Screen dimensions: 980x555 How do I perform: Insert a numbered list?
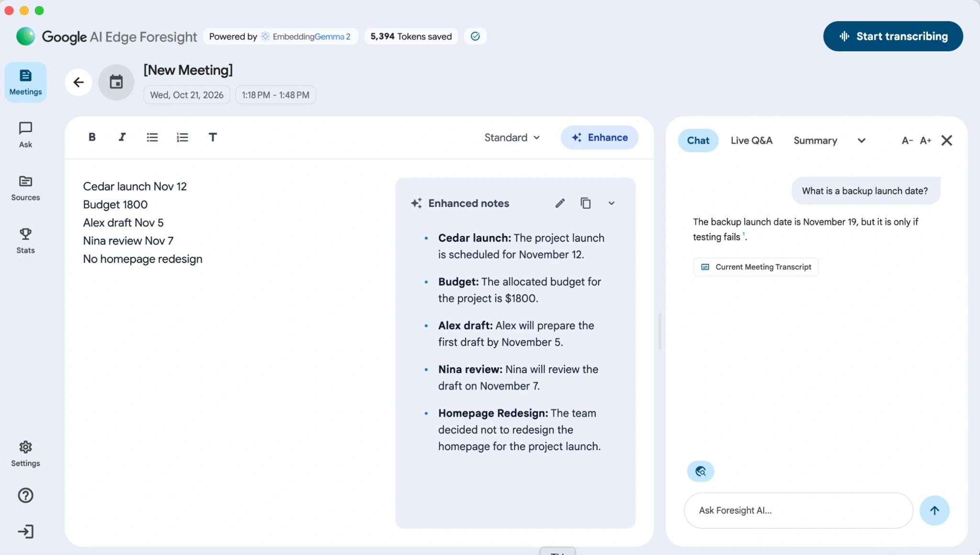coord(182,137)
